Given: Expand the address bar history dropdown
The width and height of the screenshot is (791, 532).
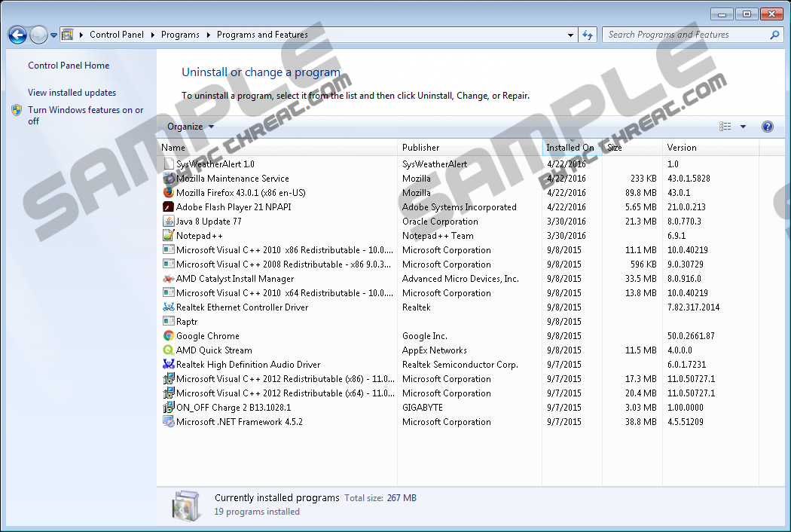Looking at the screenshot, I should click(x=570, y=35).
